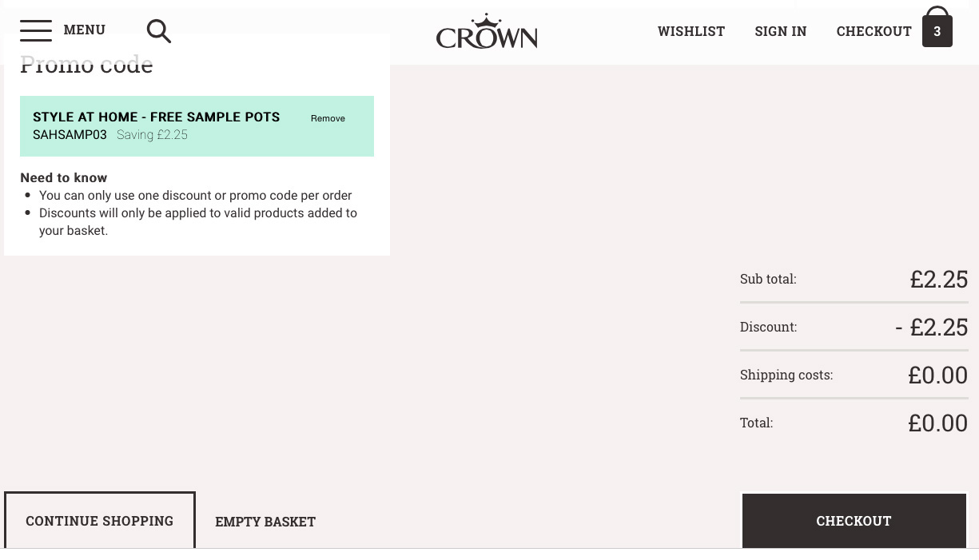The height and width of the screenshot is (560, 979).
Task: Click the header Checkout link
Action: pos(874,31)
